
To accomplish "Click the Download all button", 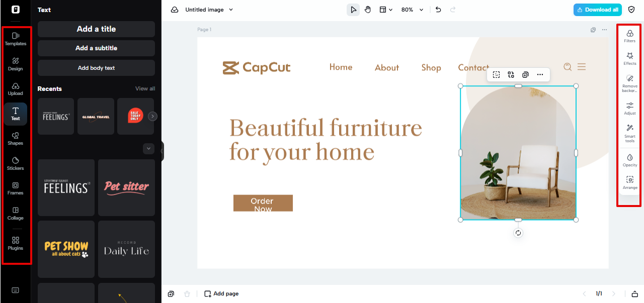I will point(597,9).
